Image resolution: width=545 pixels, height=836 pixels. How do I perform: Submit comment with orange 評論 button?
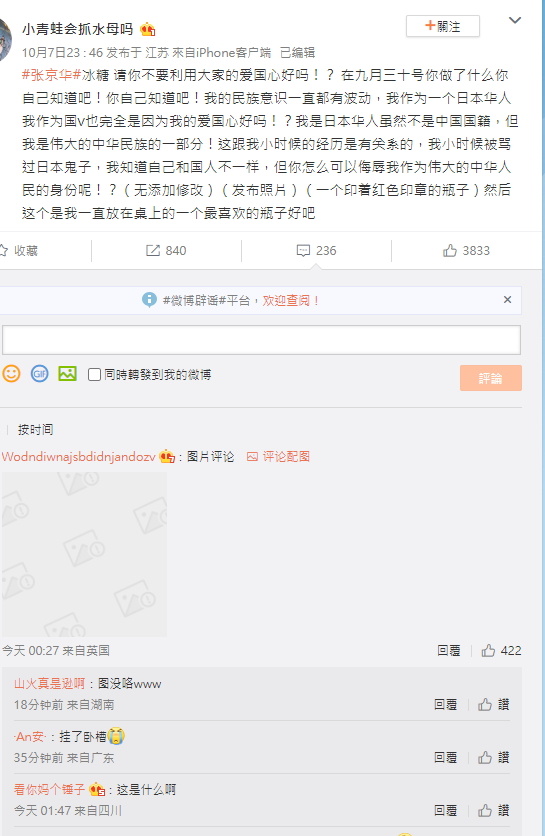[x=491, y=378]
